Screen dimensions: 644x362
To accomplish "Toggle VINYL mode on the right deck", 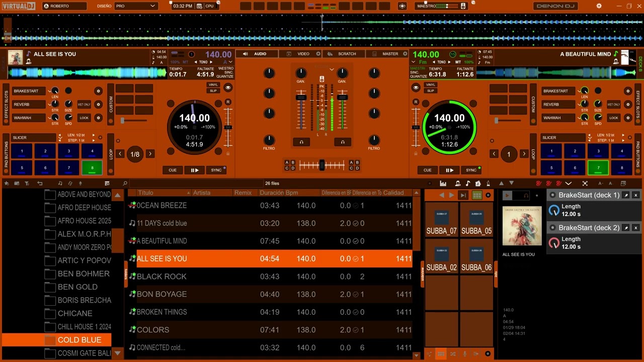I will tap(430, 84).
